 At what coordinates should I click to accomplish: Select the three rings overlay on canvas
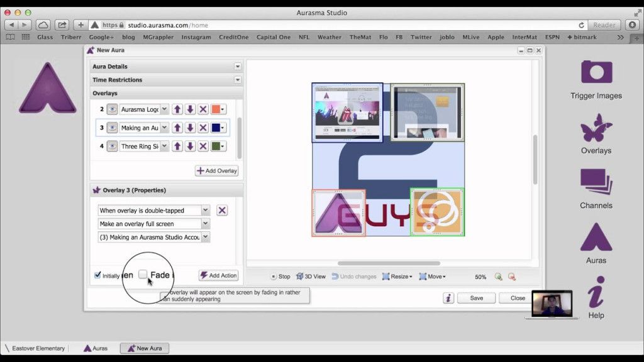437,212
